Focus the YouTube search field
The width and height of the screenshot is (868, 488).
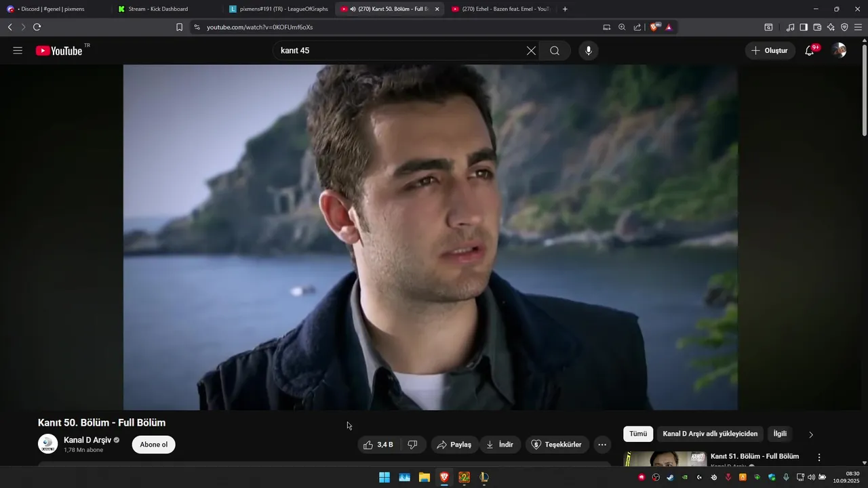coord(400,51)
